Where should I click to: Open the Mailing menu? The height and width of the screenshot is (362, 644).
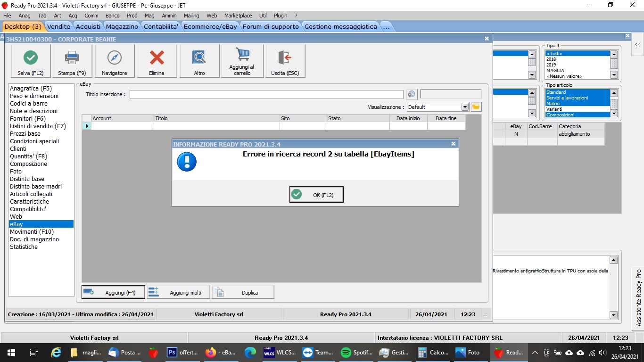pyautogui.click(x=191, y=16)
